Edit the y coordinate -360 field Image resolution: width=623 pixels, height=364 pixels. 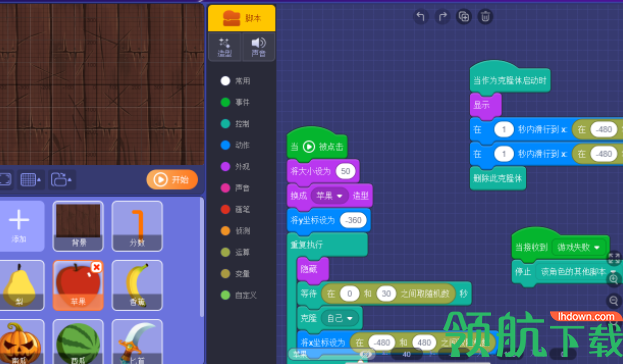click(x=353, y=221)
